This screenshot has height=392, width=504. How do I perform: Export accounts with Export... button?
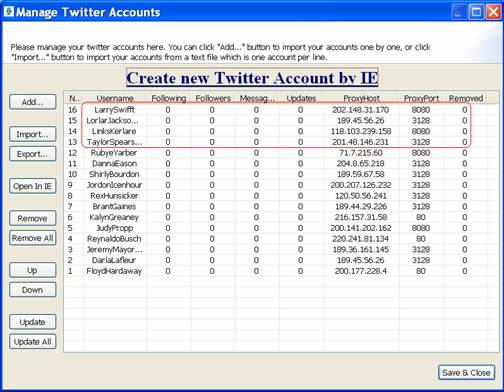coord(33,154)
